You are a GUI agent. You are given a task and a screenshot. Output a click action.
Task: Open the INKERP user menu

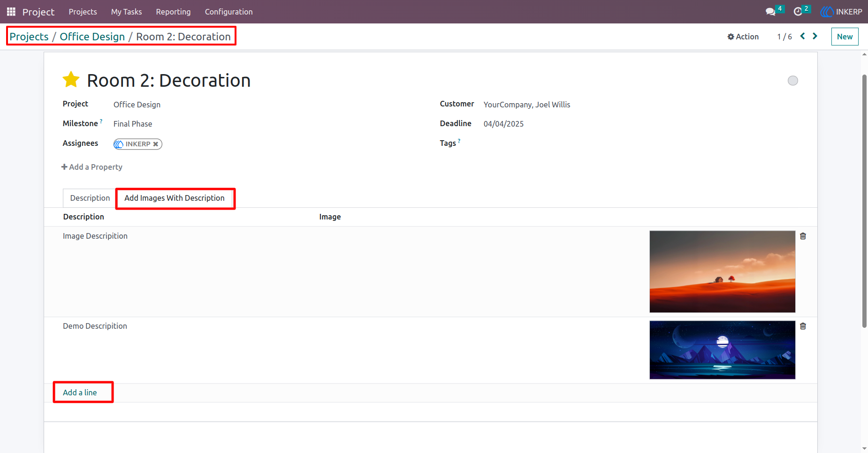[x=841, y=12]
